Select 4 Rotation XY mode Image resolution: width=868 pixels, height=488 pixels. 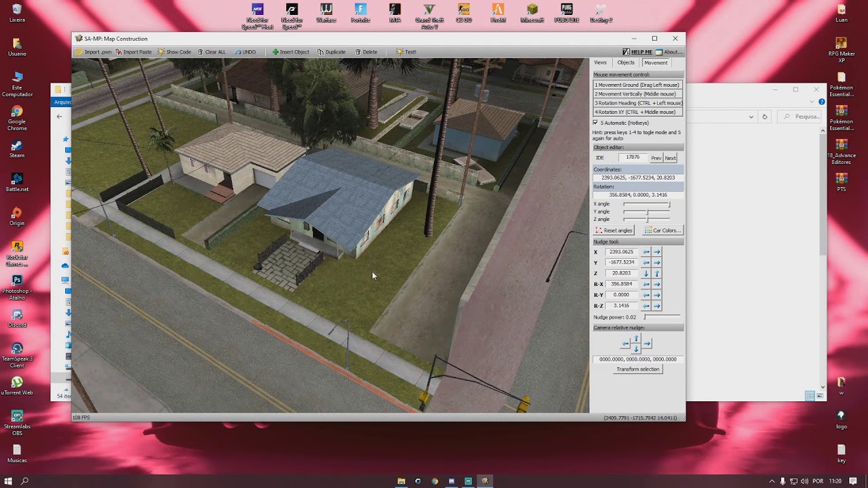(638, 112)
